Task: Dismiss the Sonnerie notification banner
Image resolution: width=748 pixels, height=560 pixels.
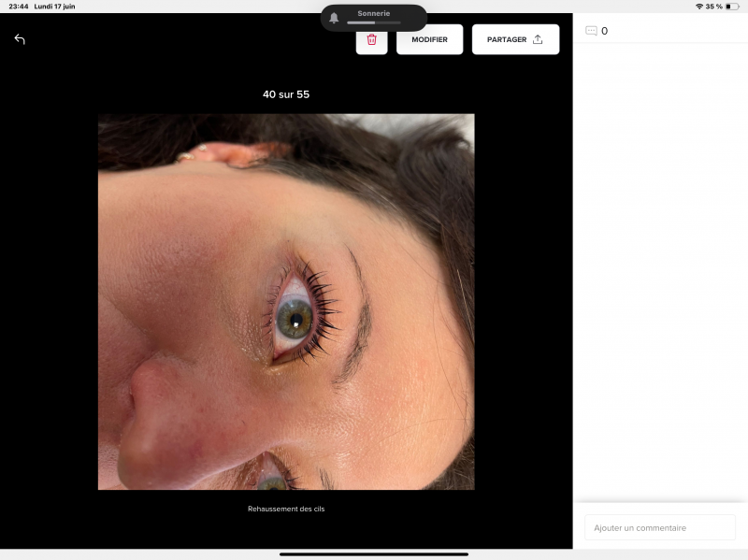Action: coord(373,14)
